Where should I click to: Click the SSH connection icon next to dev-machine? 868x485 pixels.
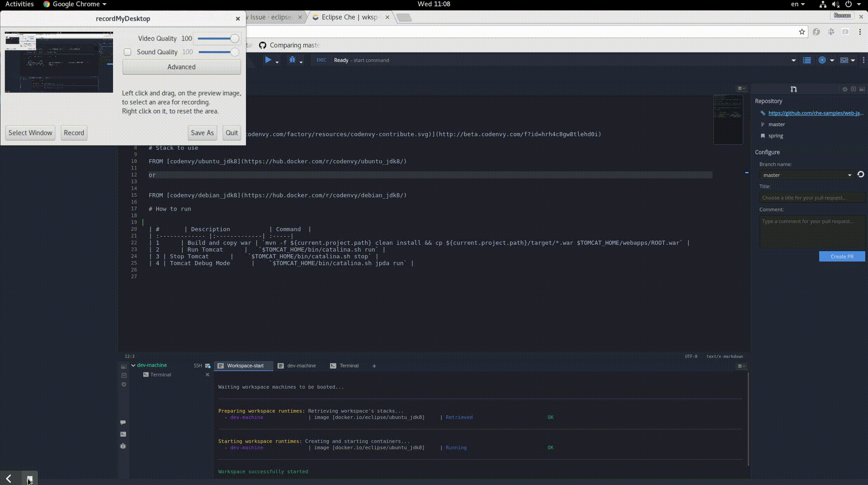tap(208, 366)
